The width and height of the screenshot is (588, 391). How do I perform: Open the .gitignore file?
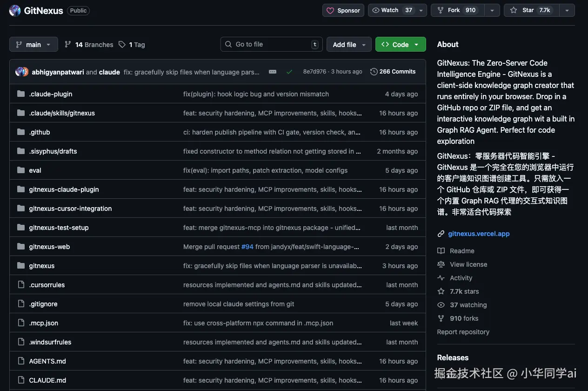click(x=43, y=304)
